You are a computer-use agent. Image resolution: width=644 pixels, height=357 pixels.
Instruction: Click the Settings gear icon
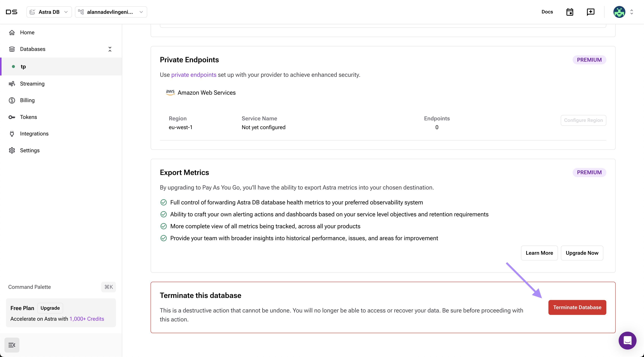click(x=12, y=150)
